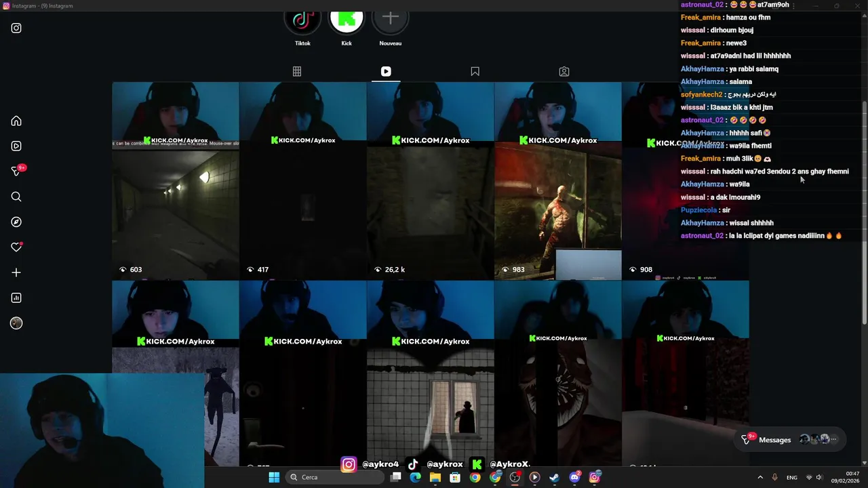Open notifications heart icon
The height and width of the screenshot is (488, 868).
(16, 247)
